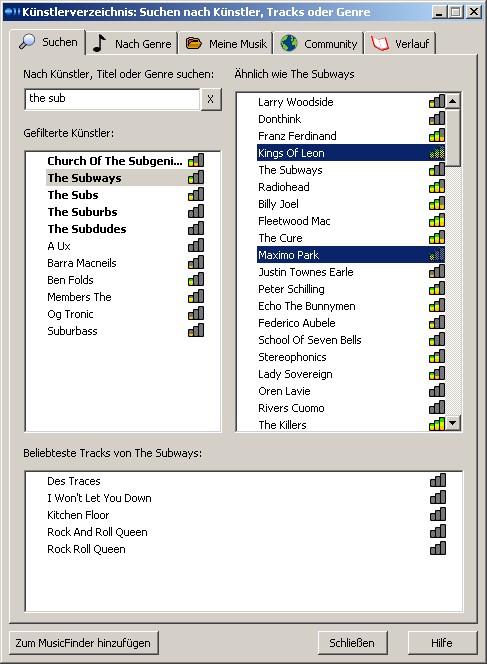Click the magnifier icon on Suchen tab
The height and width of the screenshot is (664, 487).
(x=28, y=42)
